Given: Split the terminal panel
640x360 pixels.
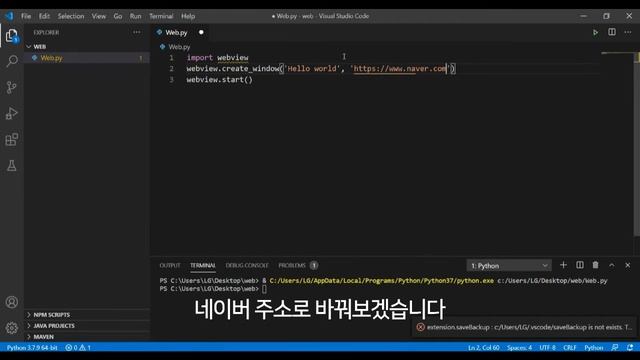Looking at the screenshot, I should [x=580, y=265].
